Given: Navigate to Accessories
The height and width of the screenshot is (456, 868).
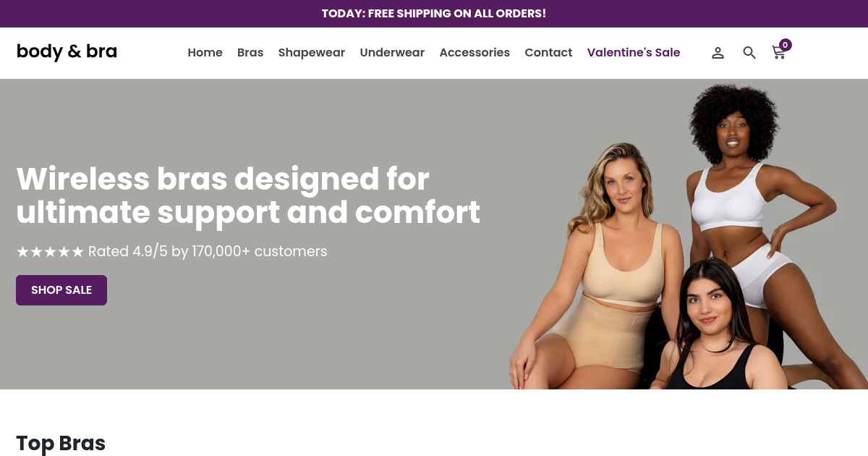Looking at the screenshot, I should tap(475, 52).
